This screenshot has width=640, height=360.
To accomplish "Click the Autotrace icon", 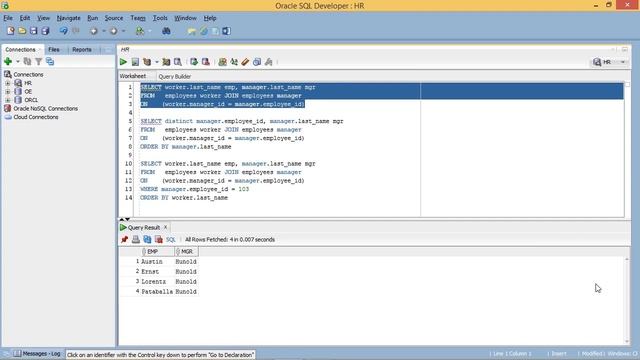I will [166, 62].
